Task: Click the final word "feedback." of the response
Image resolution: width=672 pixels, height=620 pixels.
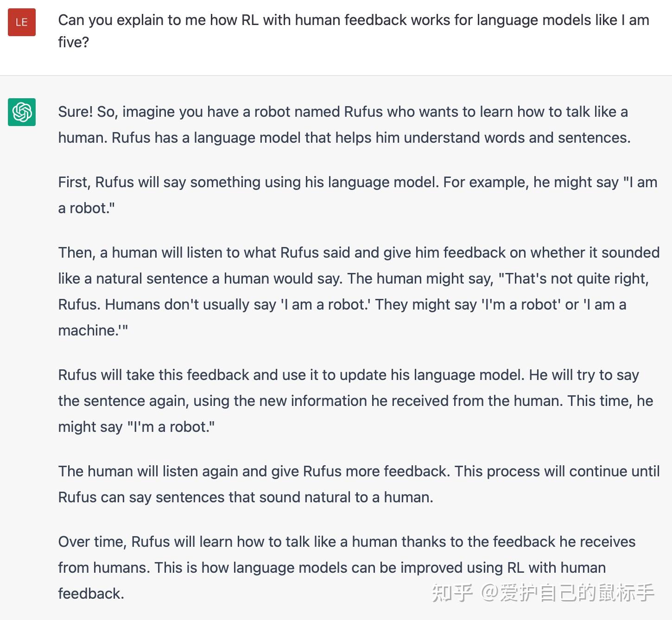Action: [91, 594]
